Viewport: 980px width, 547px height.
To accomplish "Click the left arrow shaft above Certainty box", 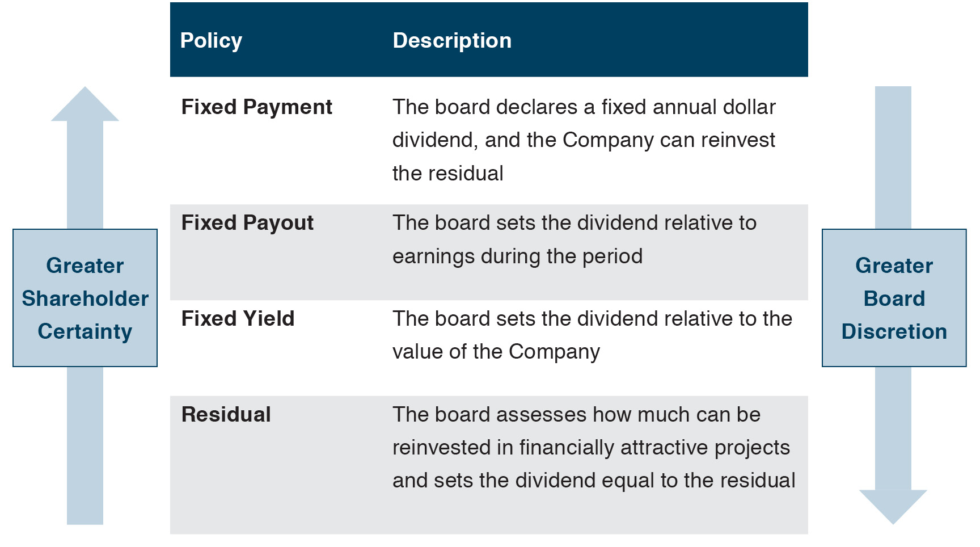I will 85,175.
